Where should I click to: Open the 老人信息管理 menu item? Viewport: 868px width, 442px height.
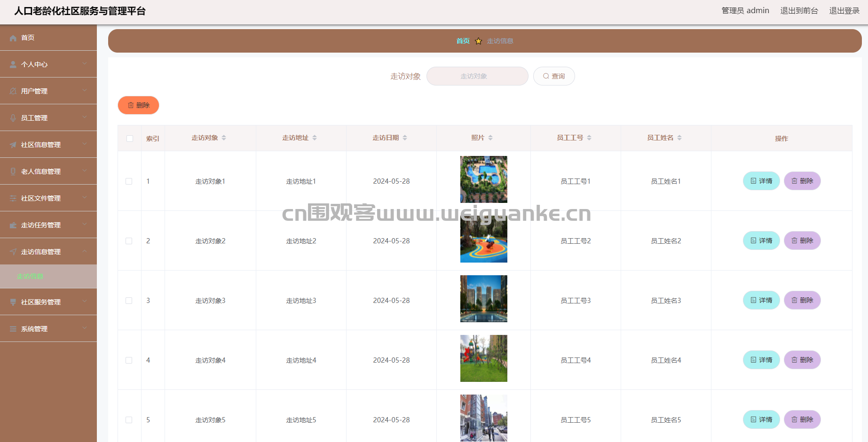41,171
